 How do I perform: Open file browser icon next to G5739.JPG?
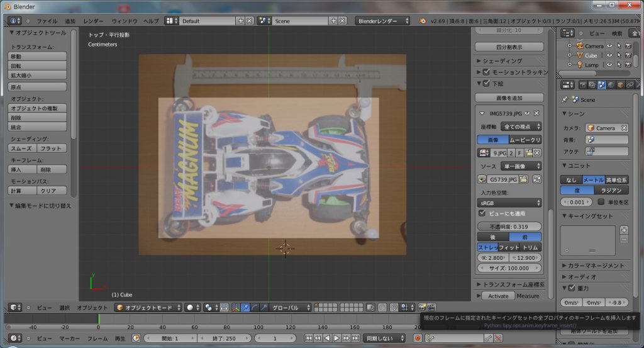click(x=523, y=179)
